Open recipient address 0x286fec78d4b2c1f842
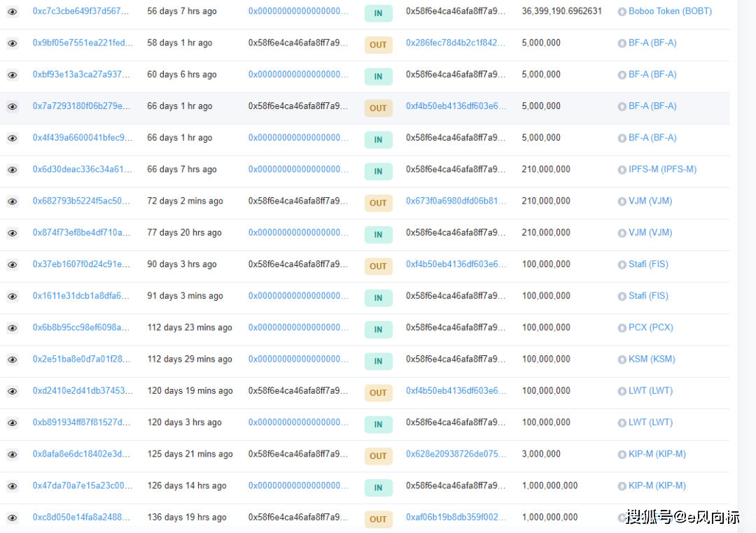 [456, 43]
